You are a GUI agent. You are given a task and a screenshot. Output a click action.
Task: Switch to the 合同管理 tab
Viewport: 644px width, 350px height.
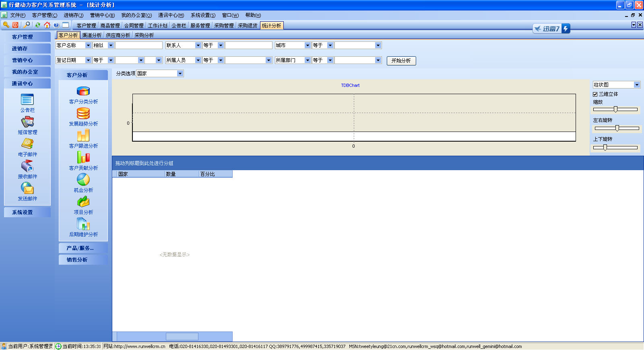[134, 25]
